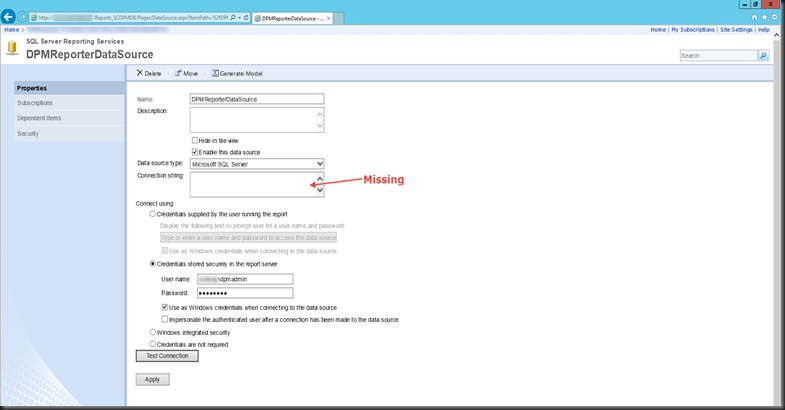Check Impersonate the authenticated user option
This screenshot has width=785, height=410.
click(164, 319)
